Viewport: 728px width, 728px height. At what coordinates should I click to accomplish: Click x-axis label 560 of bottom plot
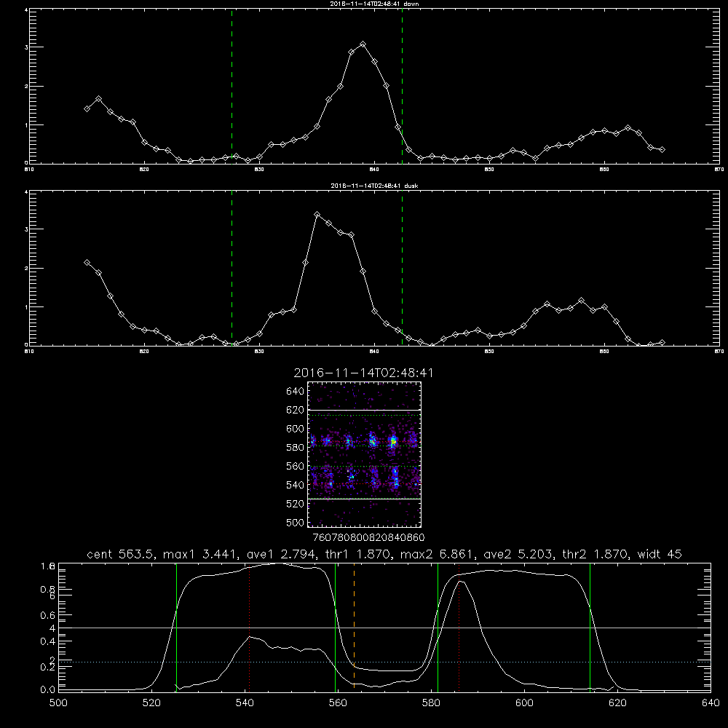tap(338, 703)
